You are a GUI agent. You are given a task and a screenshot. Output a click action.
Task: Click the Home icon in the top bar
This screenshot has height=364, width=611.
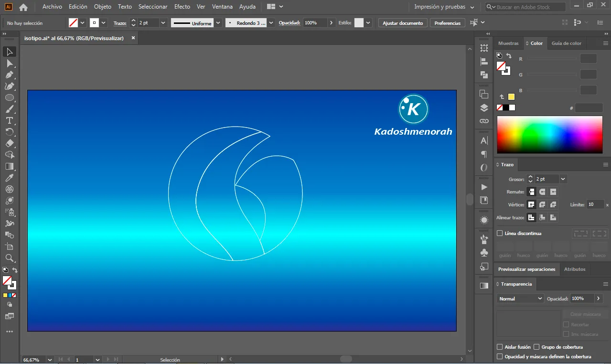pyautogui.click(x=23, y=7)
